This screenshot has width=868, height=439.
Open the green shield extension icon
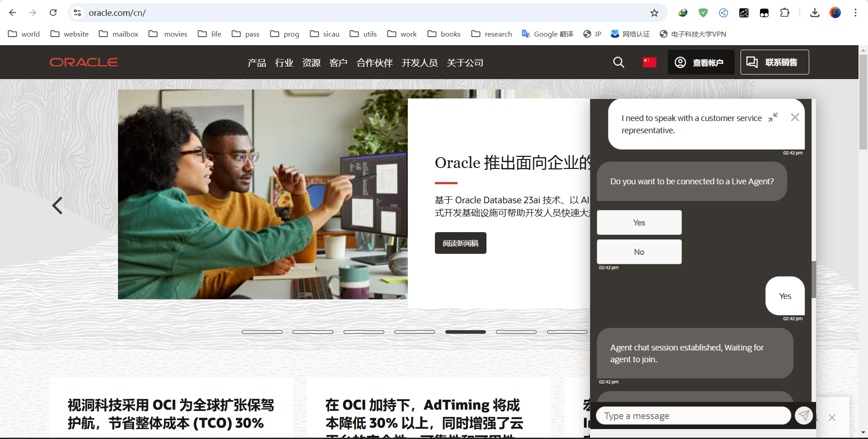(x=703, y=13)
